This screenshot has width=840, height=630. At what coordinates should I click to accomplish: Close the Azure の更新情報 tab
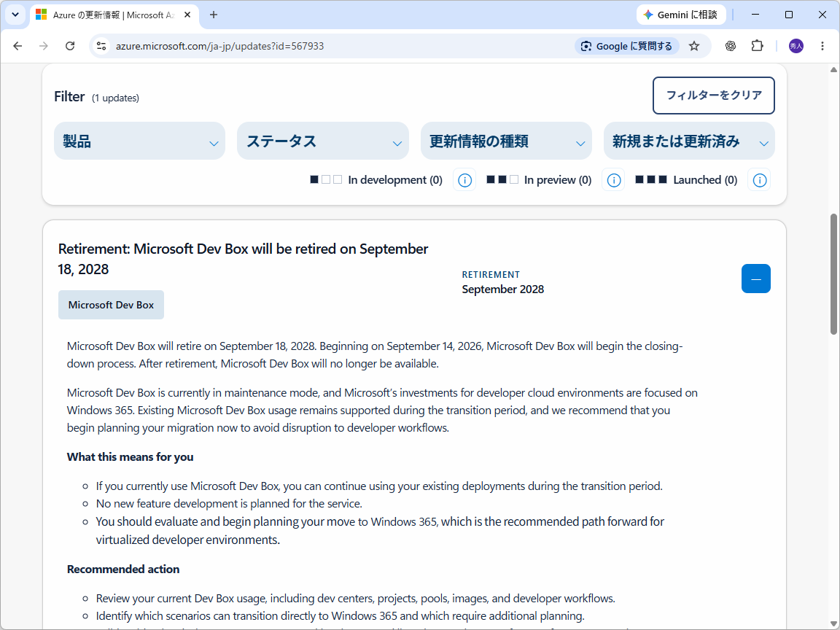(x=187, y=15)
